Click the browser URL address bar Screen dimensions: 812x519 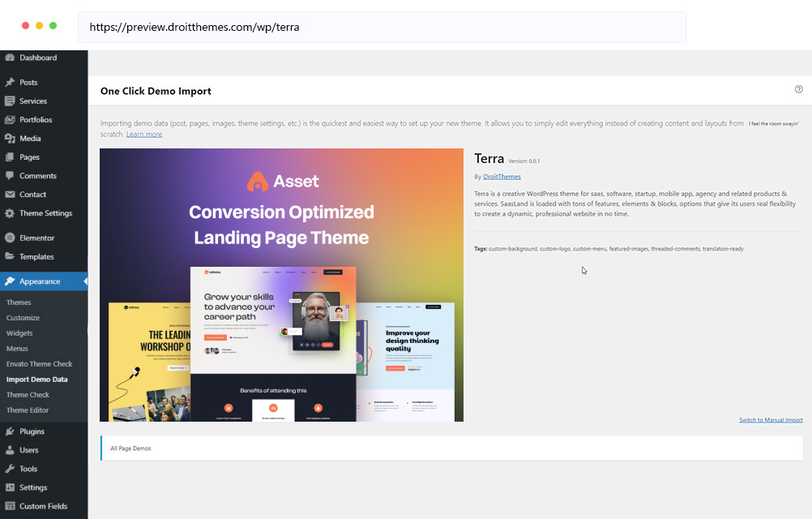point(382,27)
